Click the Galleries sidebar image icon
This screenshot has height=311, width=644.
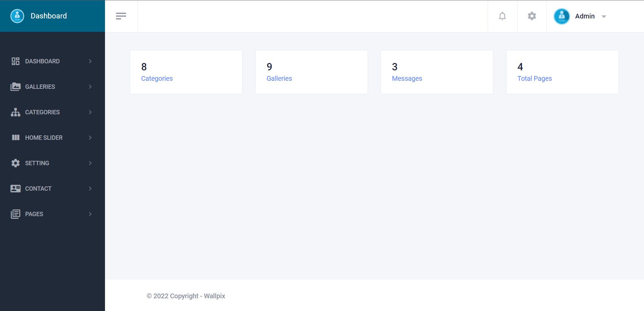pyautogui.click(x=15, y=87)
